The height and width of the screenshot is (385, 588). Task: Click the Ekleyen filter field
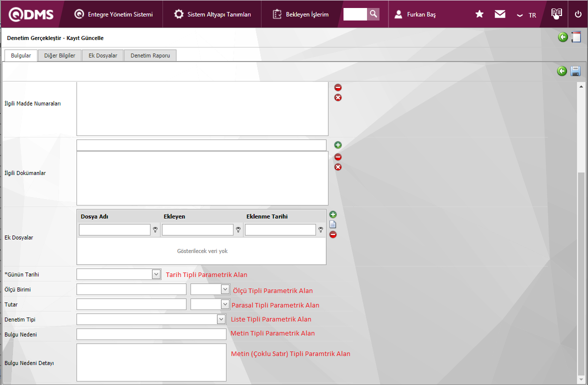[x=197, y=230]
